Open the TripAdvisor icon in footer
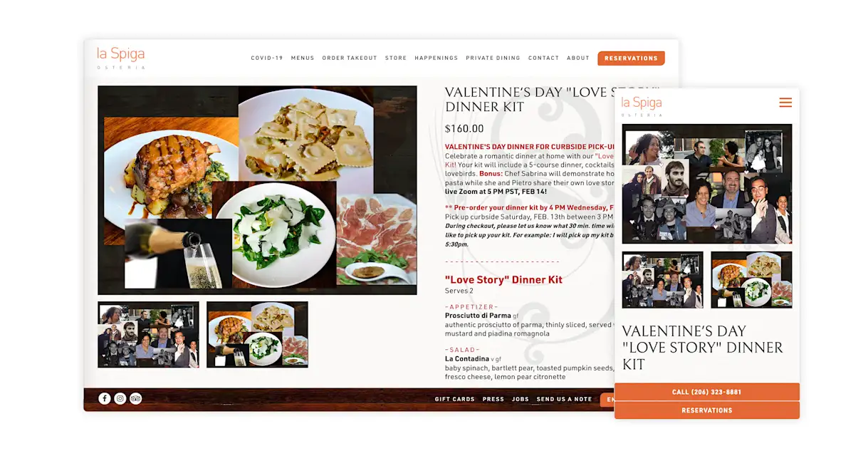Viewport: 868px width, 451px height. [x=136, y=398]
